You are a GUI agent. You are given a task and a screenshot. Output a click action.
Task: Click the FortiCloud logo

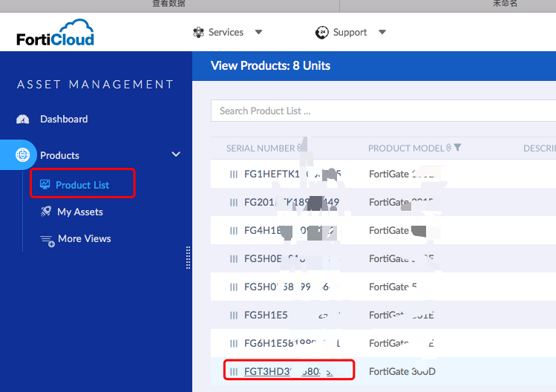coord(56,33)
